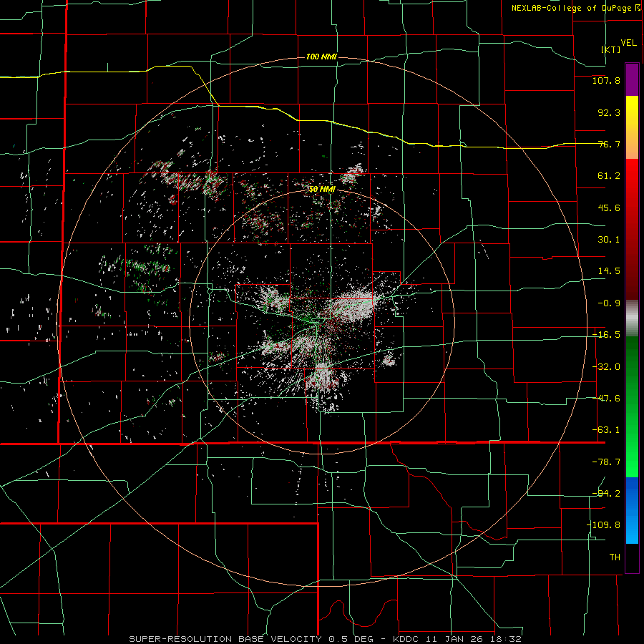The width and height of the screenshot is (644, 644).
Task: Click the 76.7 legend value
Action: [609, 144]
